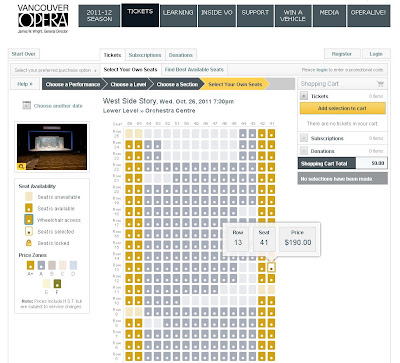Viewport: 400px width, 363px height.
Task: Click the West Side Story performance title
Action: click(129, 101)
